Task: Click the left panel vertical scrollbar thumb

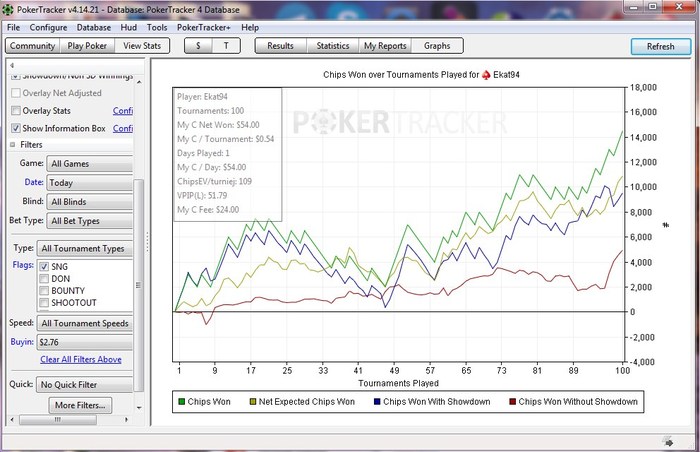Action: coord(139,285)
